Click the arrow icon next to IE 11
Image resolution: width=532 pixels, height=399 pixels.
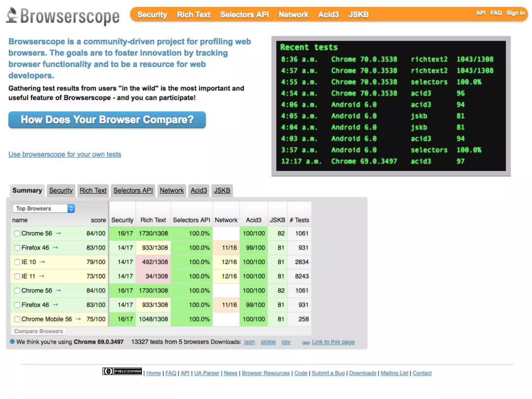coord(42,276)
